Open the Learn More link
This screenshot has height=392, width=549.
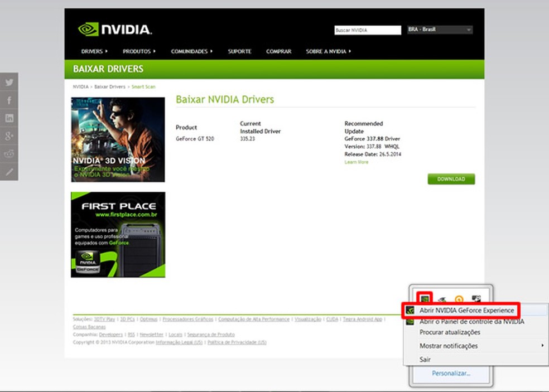[356, 162]
